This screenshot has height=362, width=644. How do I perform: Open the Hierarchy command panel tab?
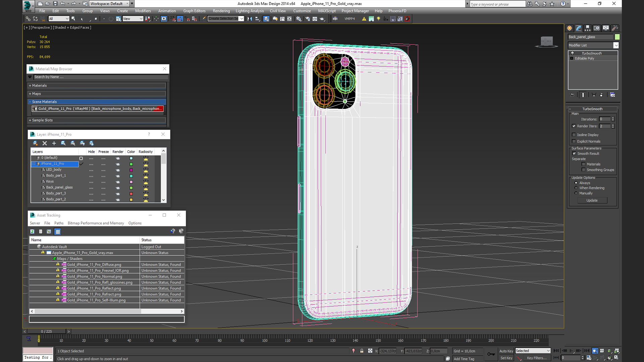click(588, 28)
